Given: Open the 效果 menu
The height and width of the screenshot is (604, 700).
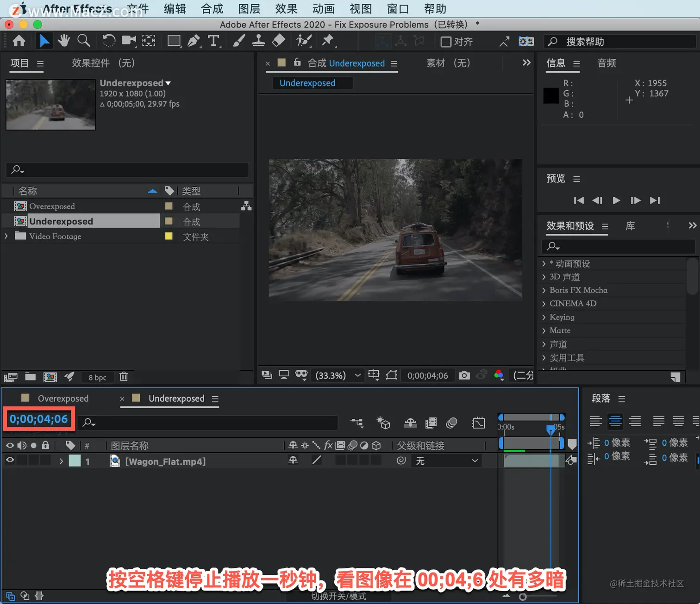Looking at the screenshot, I should (x=286, y=9).
